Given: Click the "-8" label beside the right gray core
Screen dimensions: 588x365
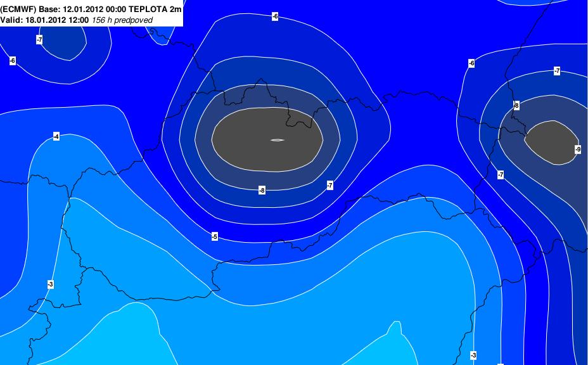Looking at the screenshot, I should [516, 105].
